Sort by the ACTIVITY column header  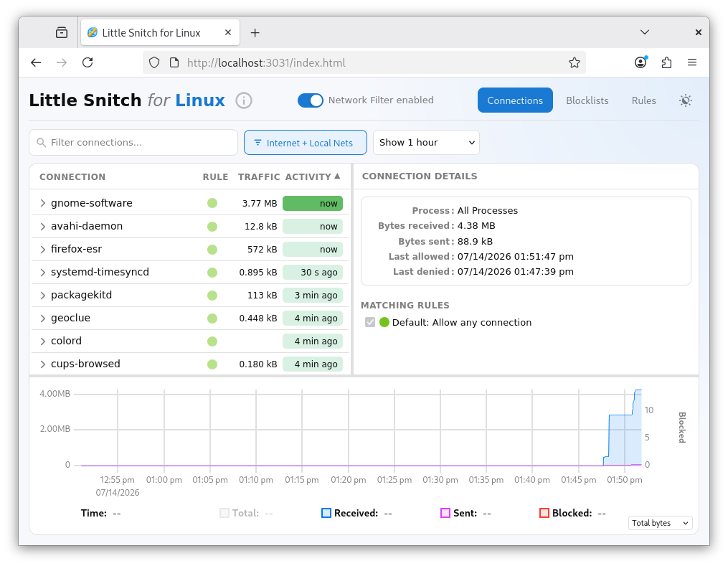click(x=313, y=177)
